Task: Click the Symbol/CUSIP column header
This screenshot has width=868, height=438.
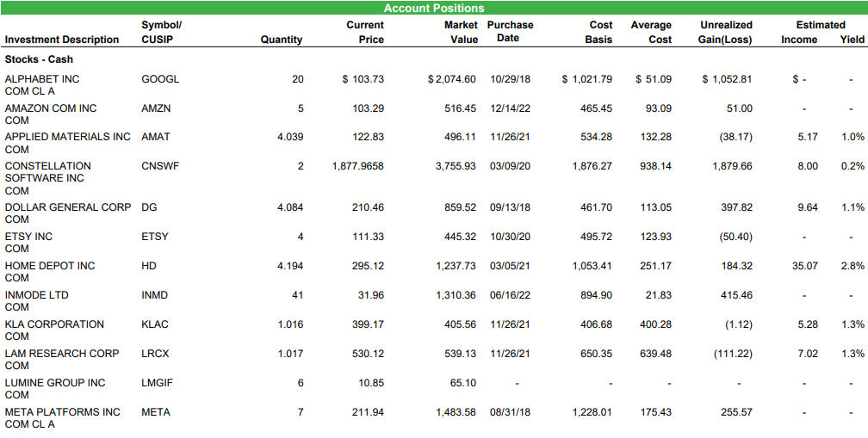Action: [x=161, y=33]
